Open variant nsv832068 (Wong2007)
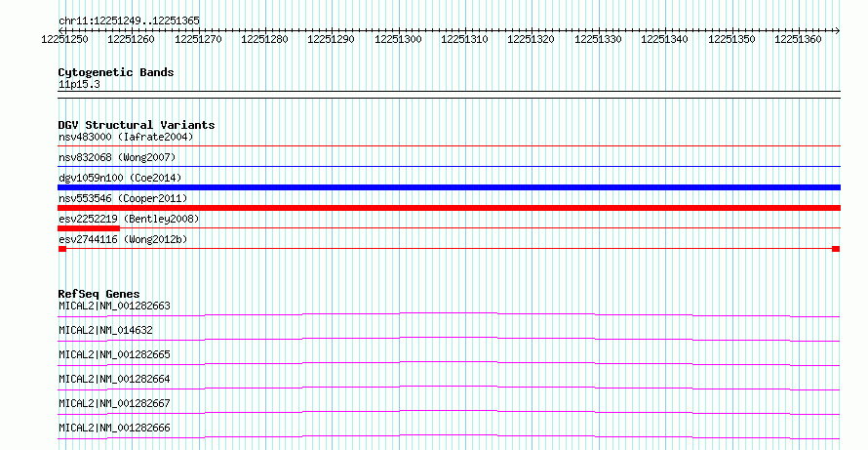 point(117,157)
